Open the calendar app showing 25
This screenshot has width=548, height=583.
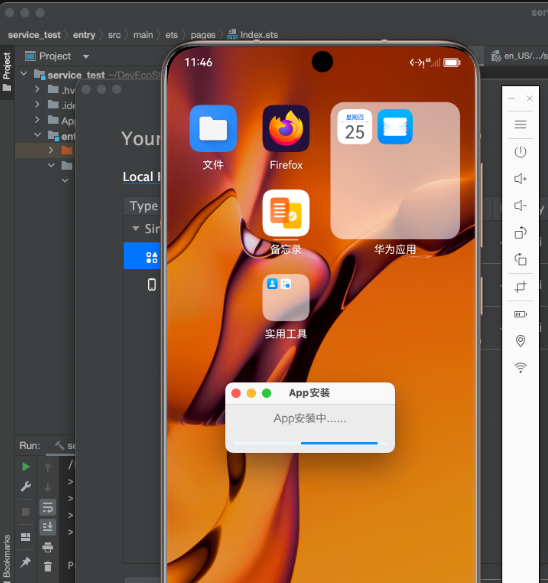point(355,127)
